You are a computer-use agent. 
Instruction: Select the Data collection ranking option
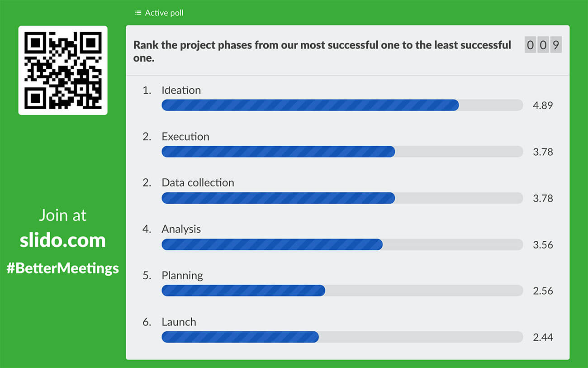point(198,182)
